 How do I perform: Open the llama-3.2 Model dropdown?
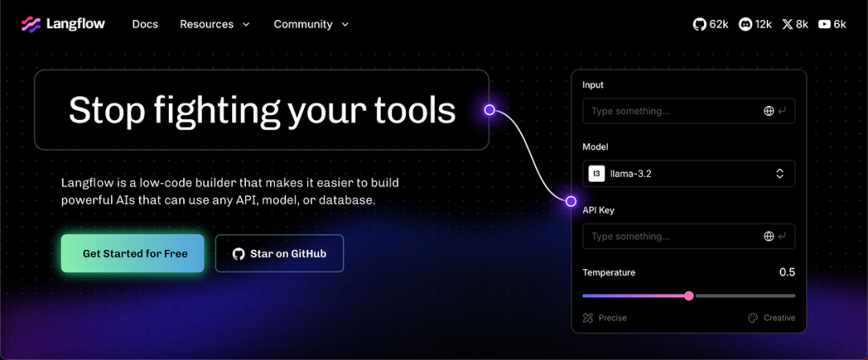tap(689, 174)
